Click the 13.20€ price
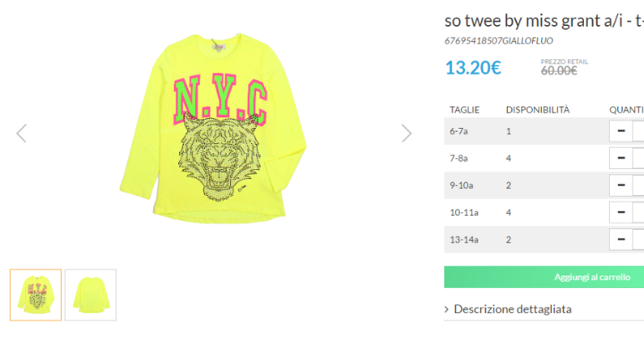 473,68
